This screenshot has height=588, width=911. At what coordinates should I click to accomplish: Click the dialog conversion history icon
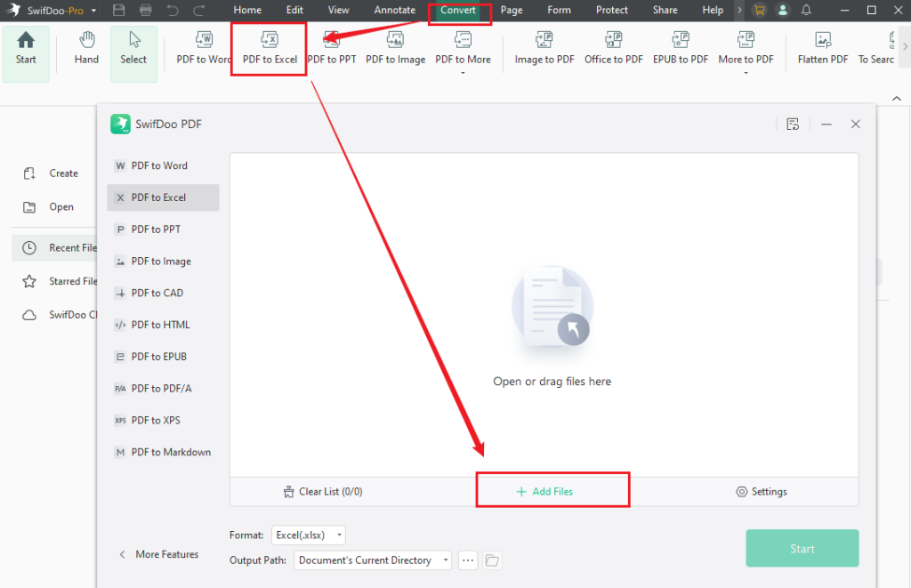pyautogui.click(x=793, y=125)
